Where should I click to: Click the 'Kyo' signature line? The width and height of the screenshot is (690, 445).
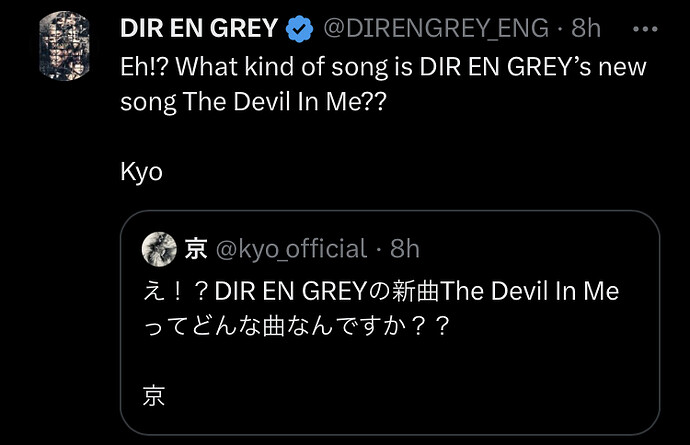pyautogui.click(x=141, y=172)
